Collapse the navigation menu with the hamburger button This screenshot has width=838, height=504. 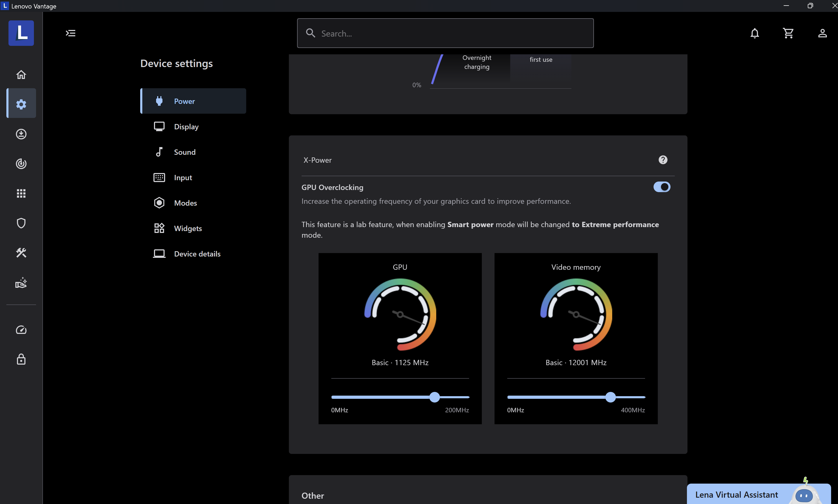[70, 33]
